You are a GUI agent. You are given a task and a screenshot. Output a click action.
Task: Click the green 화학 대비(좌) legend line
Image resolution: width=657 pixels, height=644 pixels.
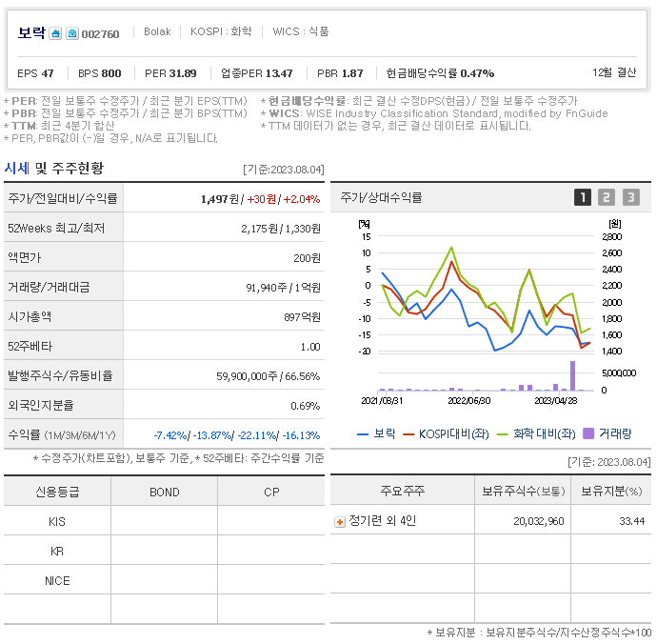point(503,434)
